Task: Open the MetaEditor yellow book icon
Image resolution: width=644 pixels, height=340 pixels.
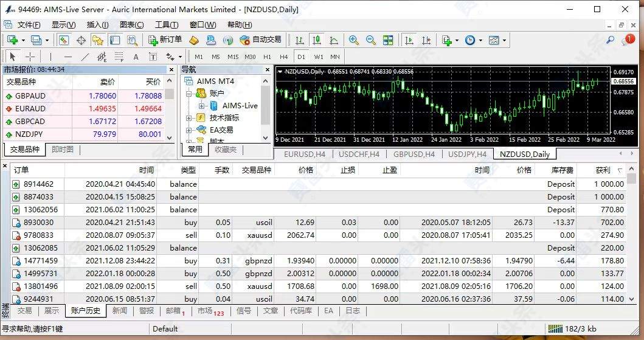Action: tap(194, 40)
